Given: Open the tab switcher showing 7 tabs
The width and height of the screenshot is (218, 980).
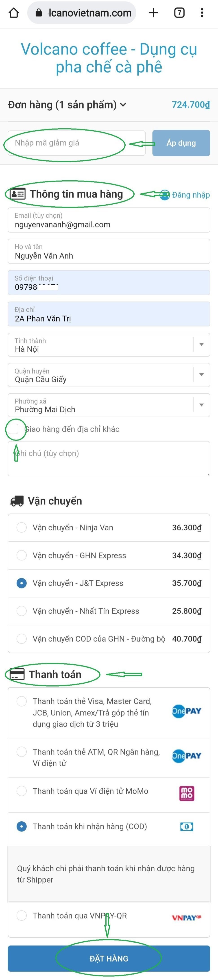Looking at the screenshot, I should pos(179,13).
